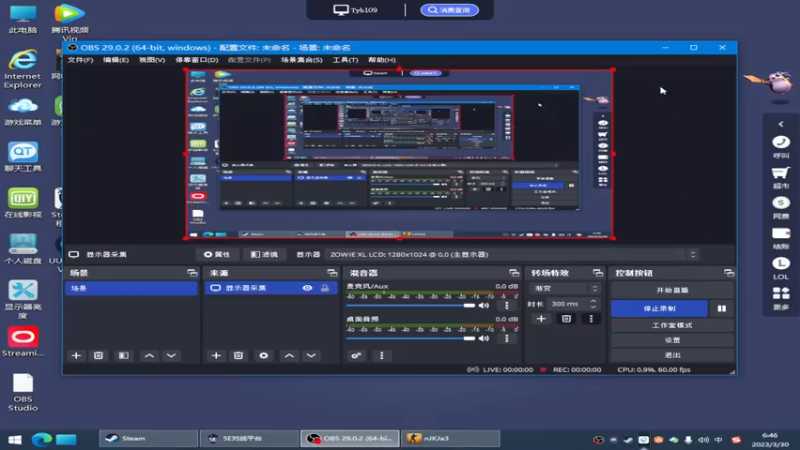This screenshot has height=450, width=800.
Task: Undock the 来源 panel
Action: click(333, 273)
